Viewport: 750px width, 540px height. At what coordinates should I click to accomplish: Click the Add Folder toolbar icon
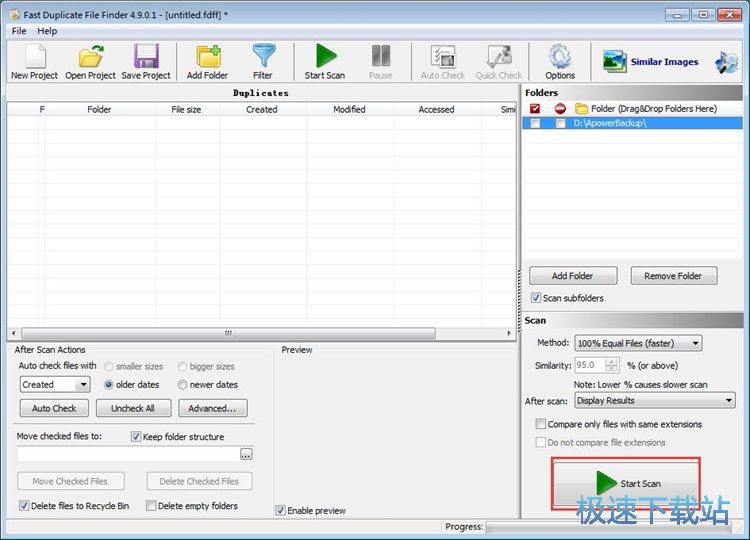pyautogui.click(x=208, y=61)
